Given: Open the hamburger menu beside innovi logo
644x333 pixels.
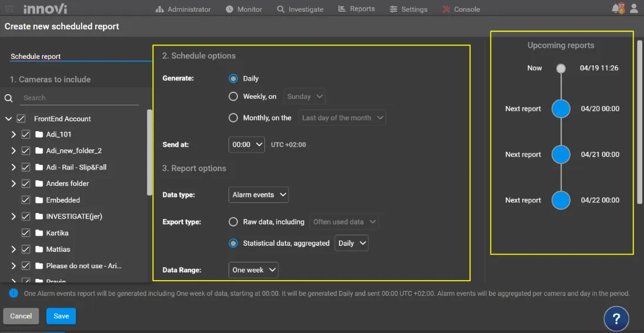Looking at the screenshot, I should point(9,9).
